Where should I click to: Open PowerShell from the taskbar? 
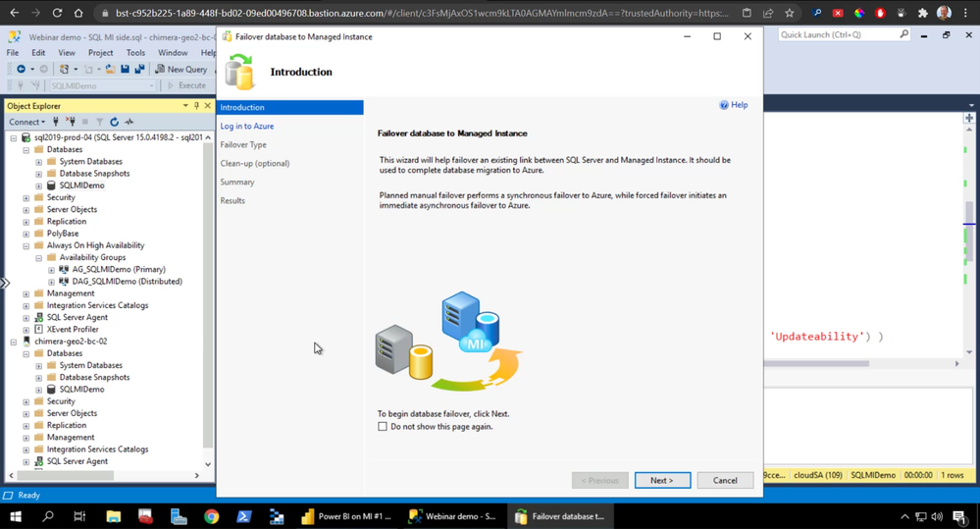pos(243,516)
